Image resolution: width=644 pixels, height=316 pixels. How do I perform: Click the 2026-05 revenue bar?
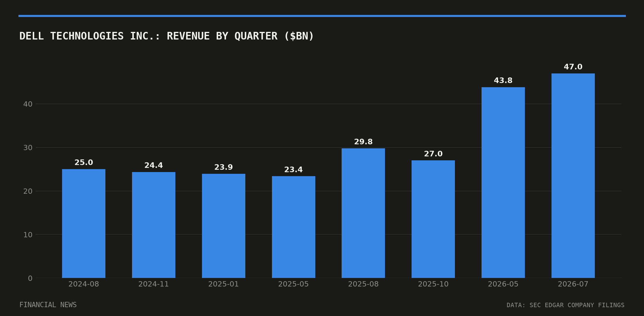(x=503, y=183)
